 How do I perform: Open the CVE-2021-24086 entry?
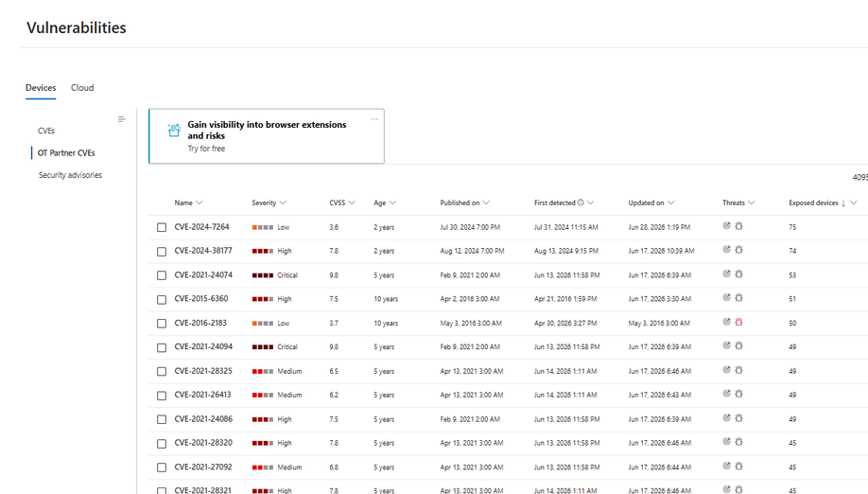203,418
